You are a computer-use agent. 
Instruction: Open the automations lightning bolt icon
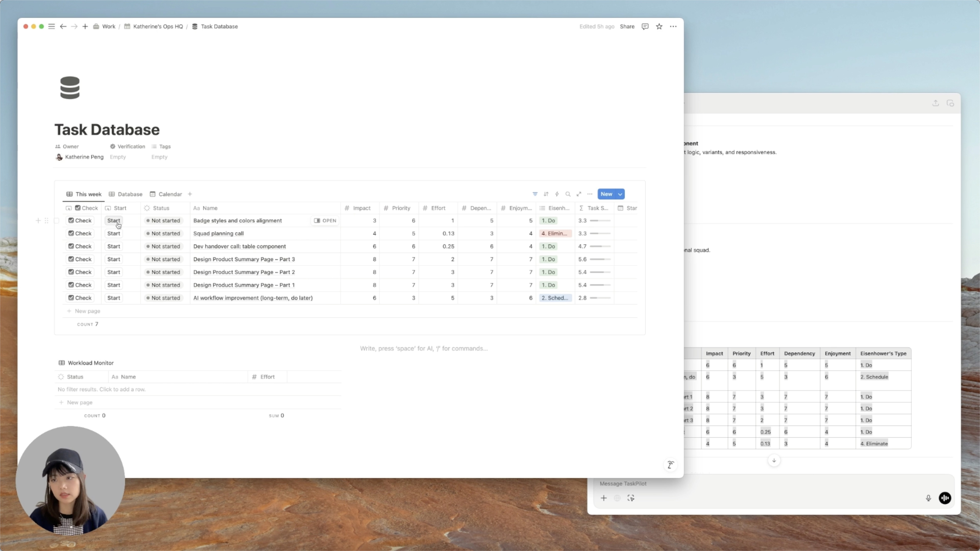point(557,194)
